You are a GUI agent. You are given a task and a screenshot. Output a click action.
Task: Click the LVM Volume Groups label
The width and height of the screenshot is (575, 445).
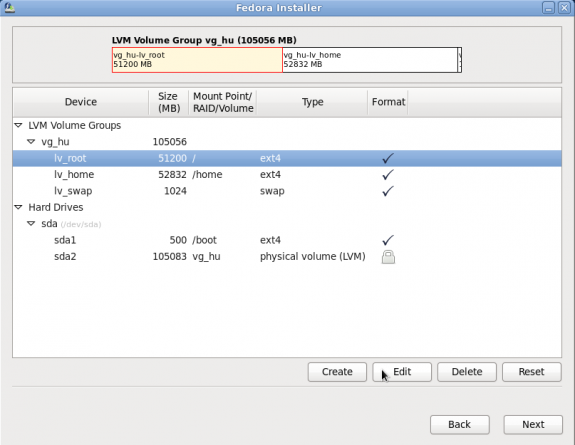click(74, 125)
